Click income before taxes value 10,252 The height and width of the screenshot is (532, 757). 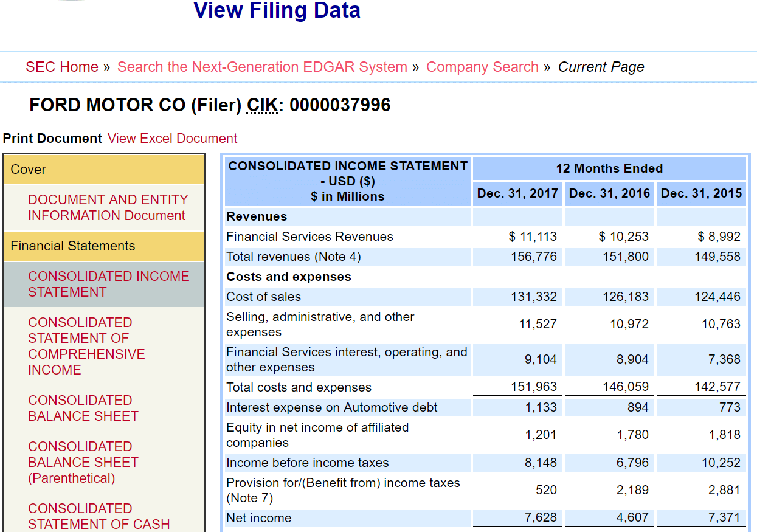point(721,463)
